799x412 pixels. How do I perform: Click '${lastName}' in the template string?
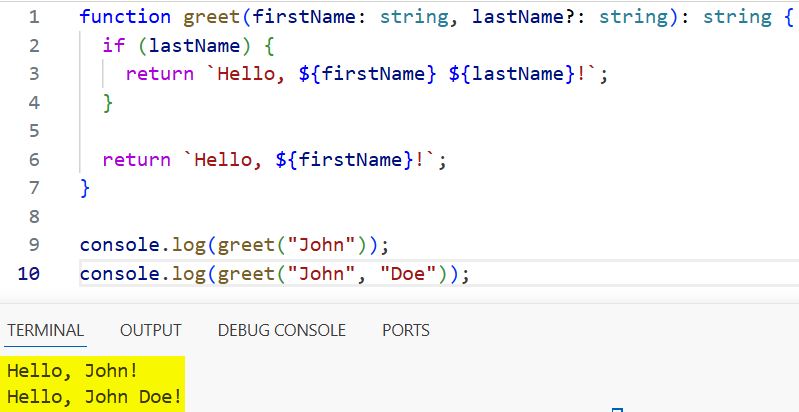(x=513, y=74)
